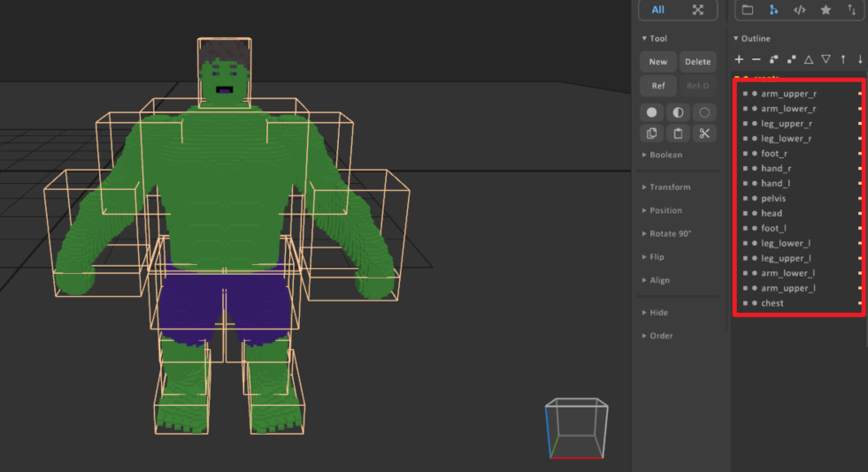Click the filled circle select-all icon
Screen dimensions: 868x472
tap(651, 112)
